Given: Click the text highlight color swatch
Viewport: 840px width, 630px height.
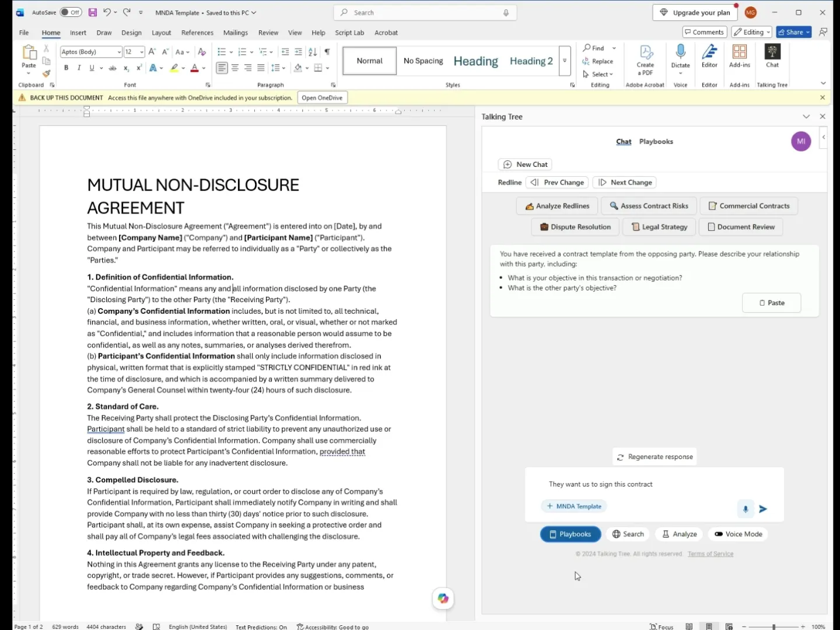Looking at the screenshot, I should [174, 68].
